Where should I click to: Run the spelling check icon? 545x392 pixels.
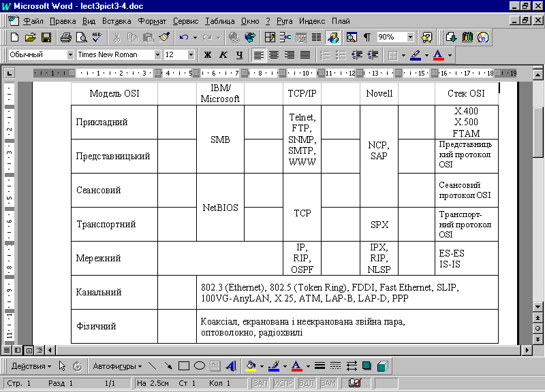pos(97,37)
